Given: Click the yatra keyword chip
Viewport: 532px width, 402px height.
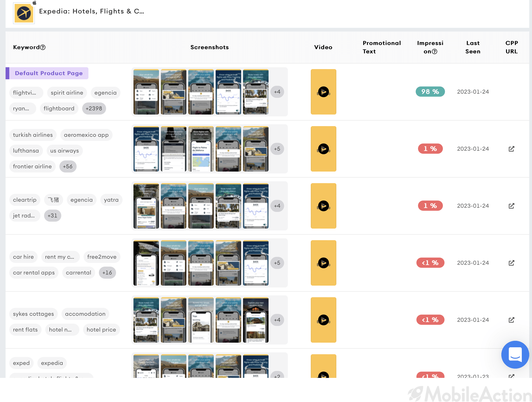Looking at the screenshot, I should click(x=111, y=200).
